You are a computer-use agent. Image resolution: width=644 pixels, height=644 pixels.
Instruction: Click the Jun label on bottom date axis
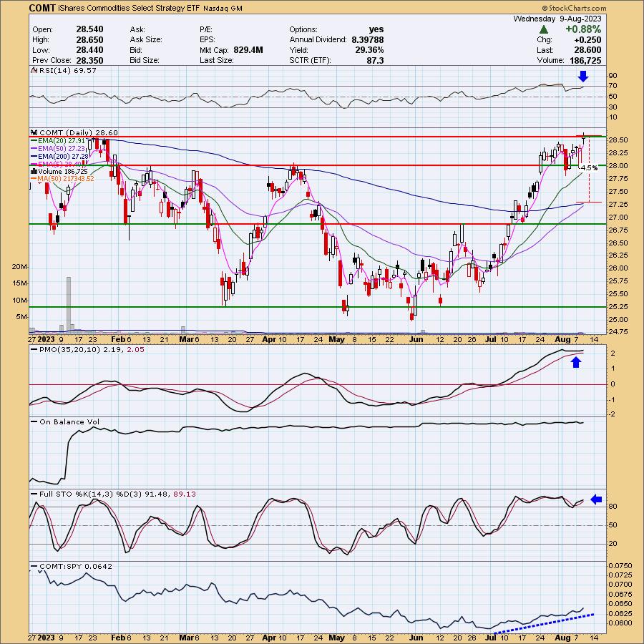pyautogui.click(x=416, y=638)
